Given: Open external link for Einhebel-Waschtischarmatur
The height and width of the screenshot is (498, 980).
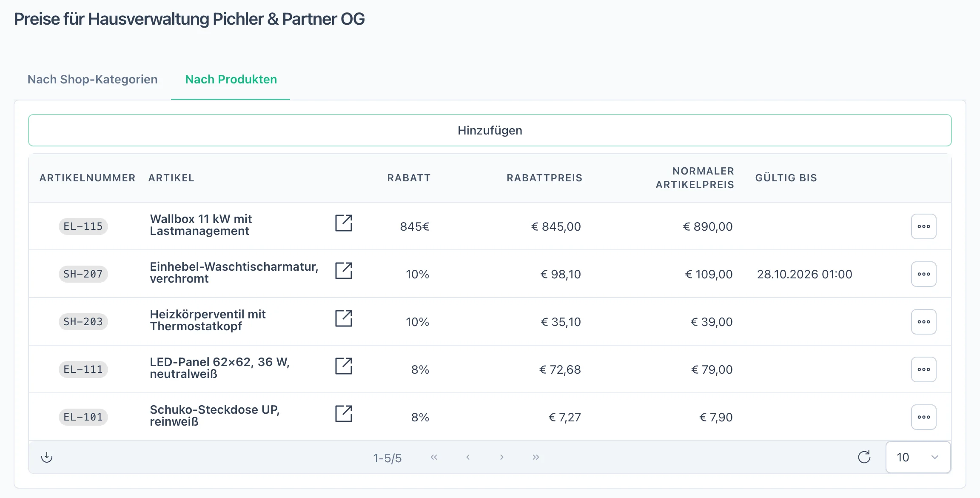Looking at the screenshot, I should click(344, 271).
